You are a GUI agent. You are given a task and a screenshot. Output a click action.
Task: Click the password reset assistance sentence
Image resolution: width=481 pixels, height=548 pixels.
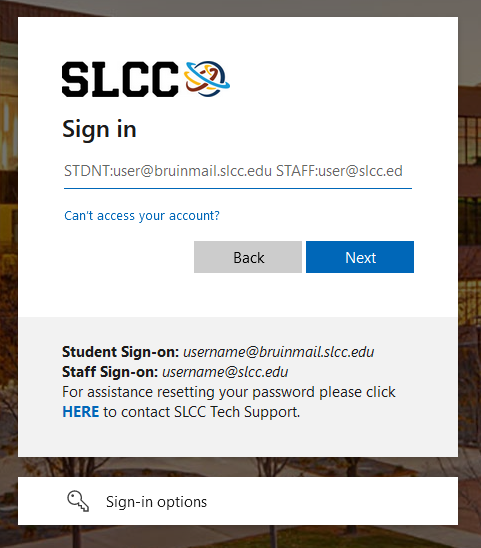tap(229, 392)
